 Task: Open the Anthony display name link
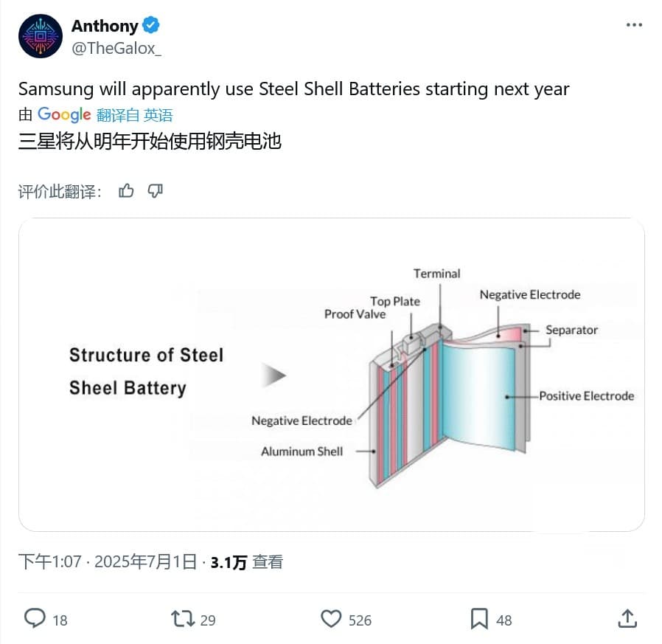coord(105,26)
